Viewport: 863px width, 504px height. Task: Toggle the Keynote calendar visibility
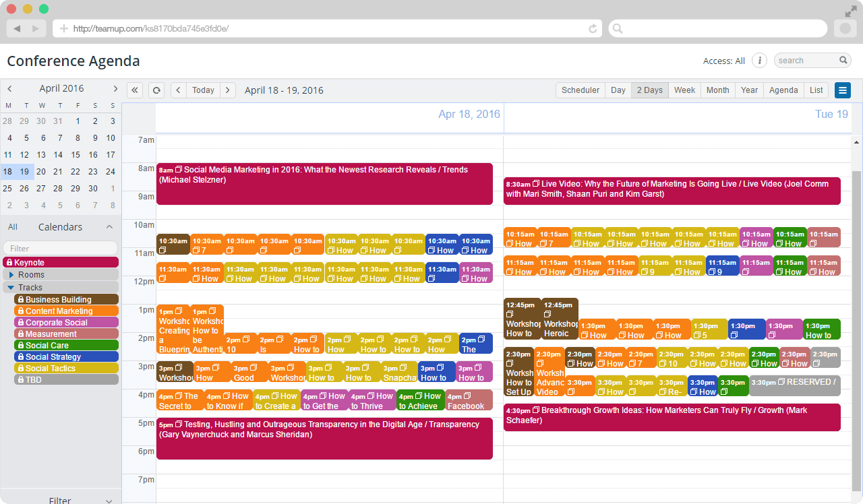(61, 263)
